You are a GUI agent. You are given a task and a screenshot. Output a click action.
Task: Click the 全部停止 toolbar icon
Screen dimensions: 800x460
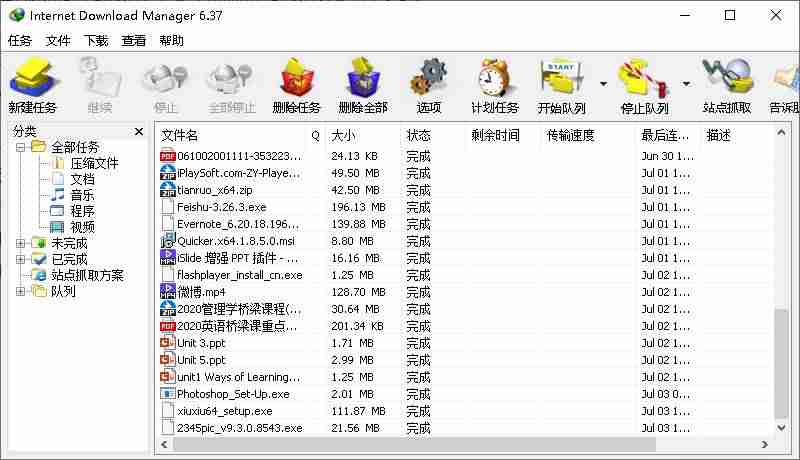[231, 79]
